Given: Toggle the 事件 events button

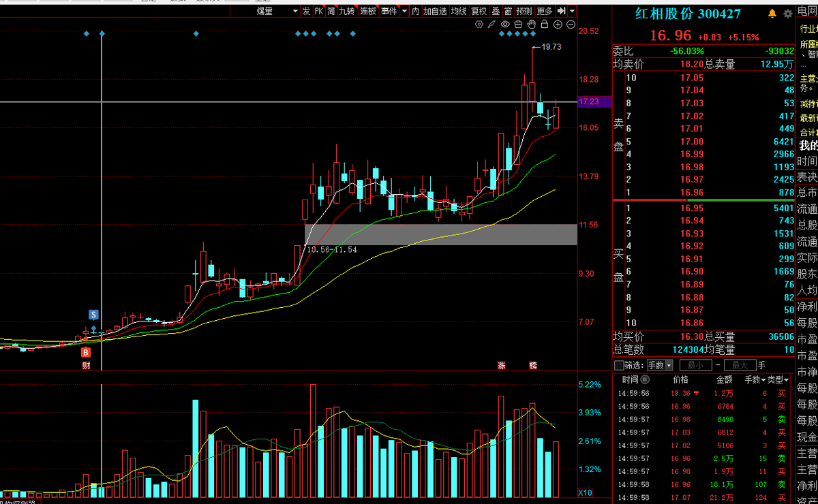Looking at the screenshot, I should point(389,11).
